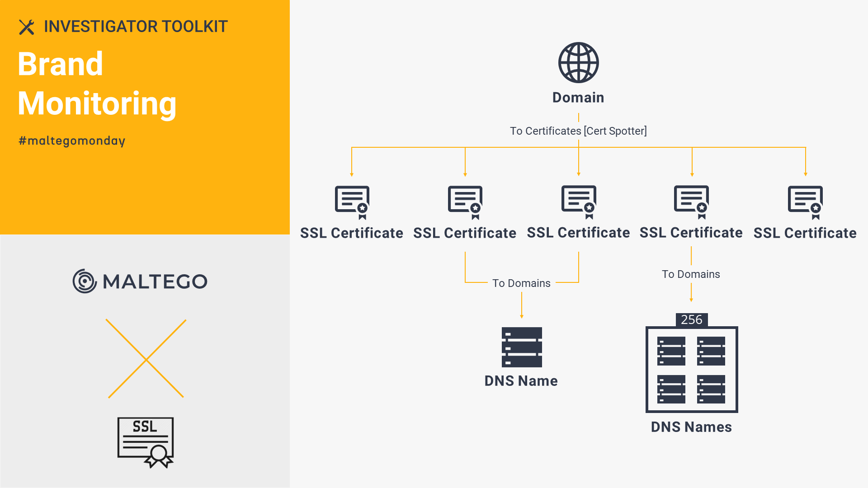
Task: Click the leftmost 'SSL Certificate' text label
Action: coord(352,233)
